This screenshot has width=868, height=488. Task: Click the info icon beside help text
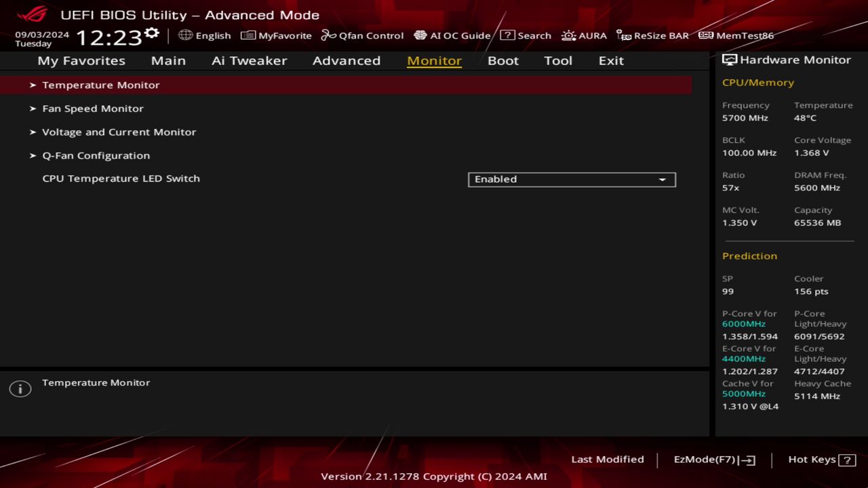20,389
